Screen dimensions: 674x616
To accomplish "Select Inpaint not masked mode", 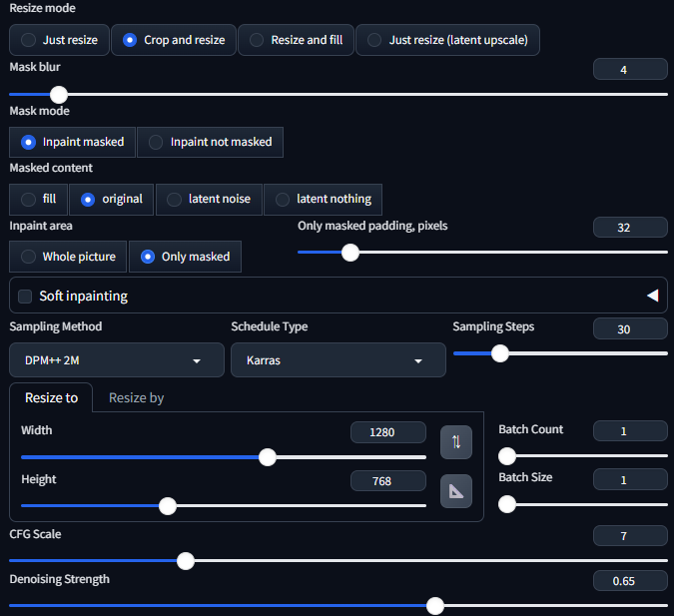I will tap(210, 142).
